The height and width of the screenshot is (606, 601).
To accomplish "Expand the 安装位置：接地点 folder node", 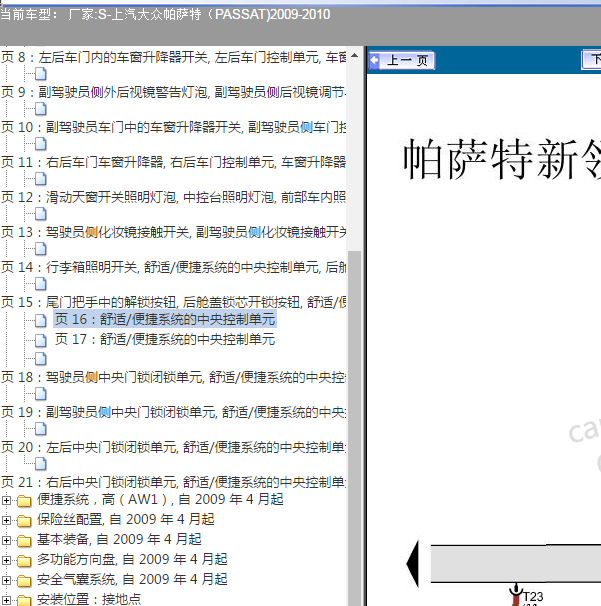I will coord(6,600).
